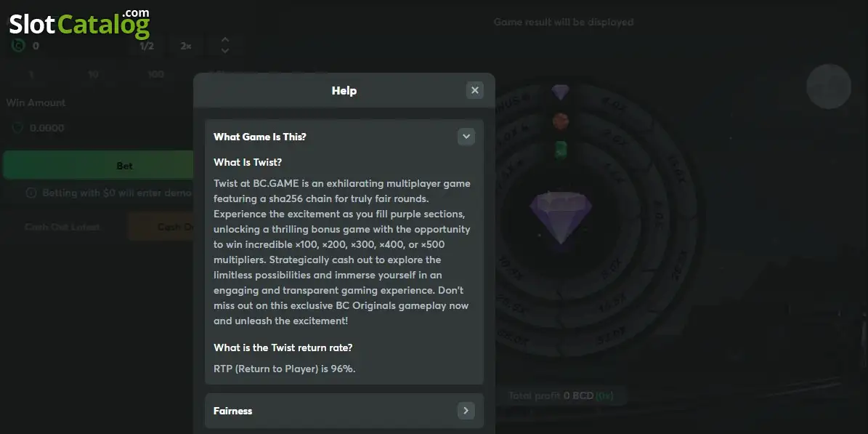Decrease bet with the down arrow stepper
The image size is (868, 434).
pos(224,51)
